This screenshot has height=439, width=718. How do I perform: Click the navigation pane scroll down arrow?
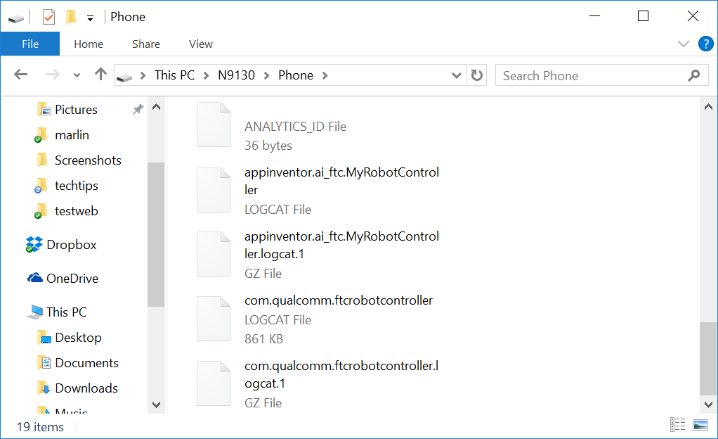(156, 405)
